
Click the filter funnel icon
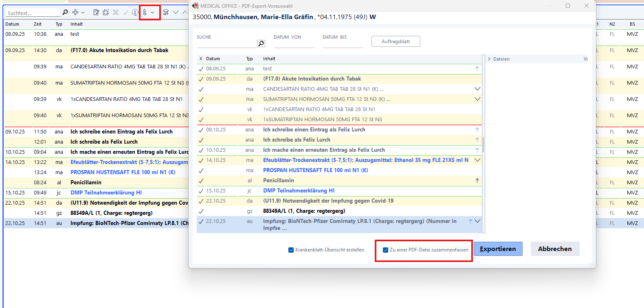pos(166,12)
